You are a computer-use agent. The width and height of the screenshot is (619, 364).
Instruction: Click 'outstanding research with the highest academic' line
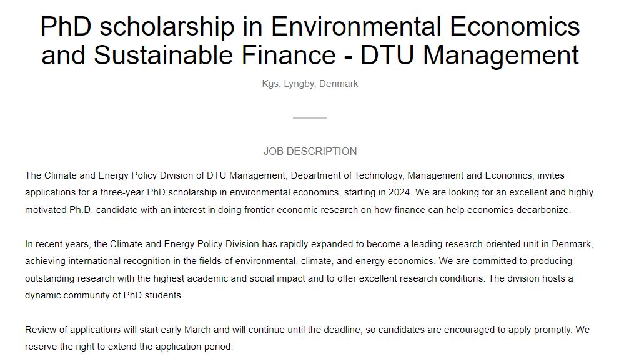pyautogui.click(x=126, y=278)
